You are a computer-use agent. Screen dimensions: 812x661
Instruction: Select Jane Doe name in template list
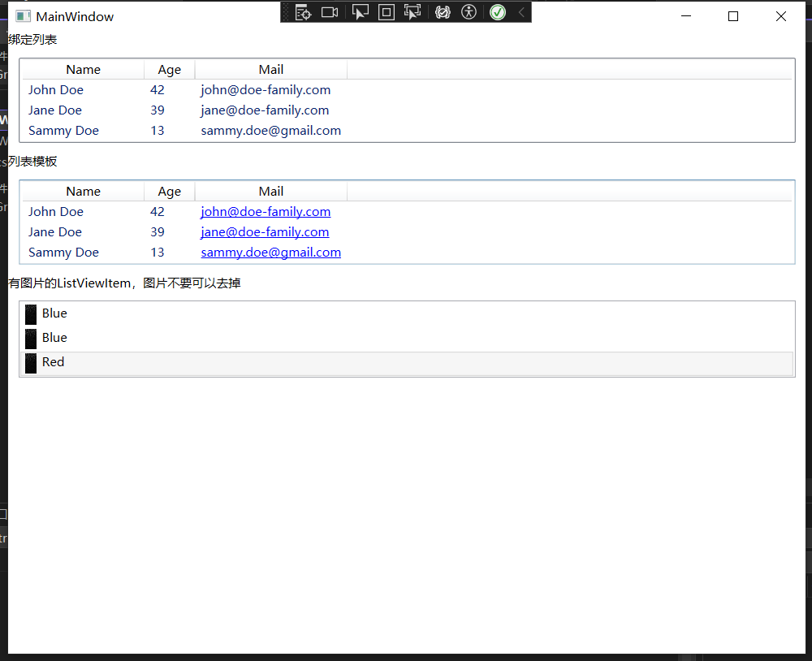pyautogui.click(x=55, y=232)
